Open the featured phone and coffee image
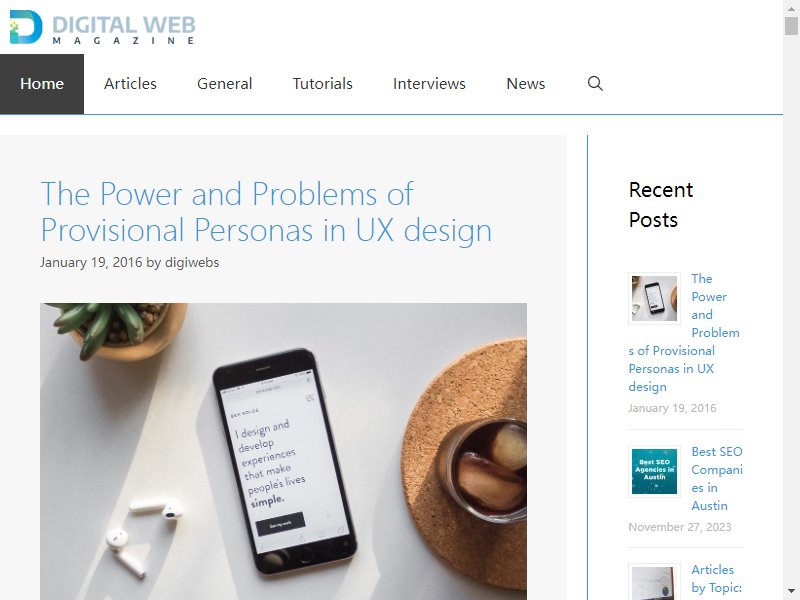The height and width of the screenshot is (600, 800). (x=284, y=452)
